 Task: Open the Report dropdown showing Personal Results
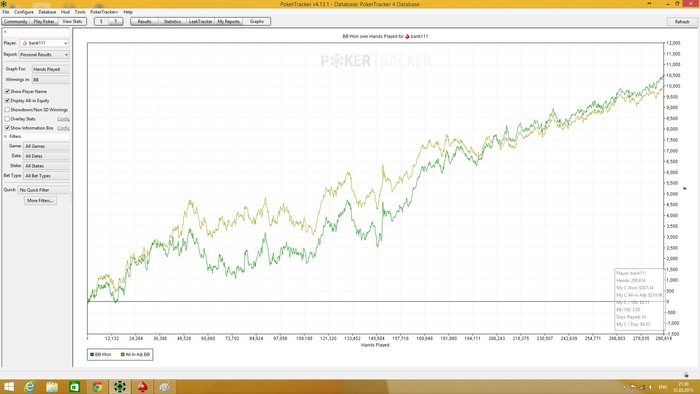44,54
